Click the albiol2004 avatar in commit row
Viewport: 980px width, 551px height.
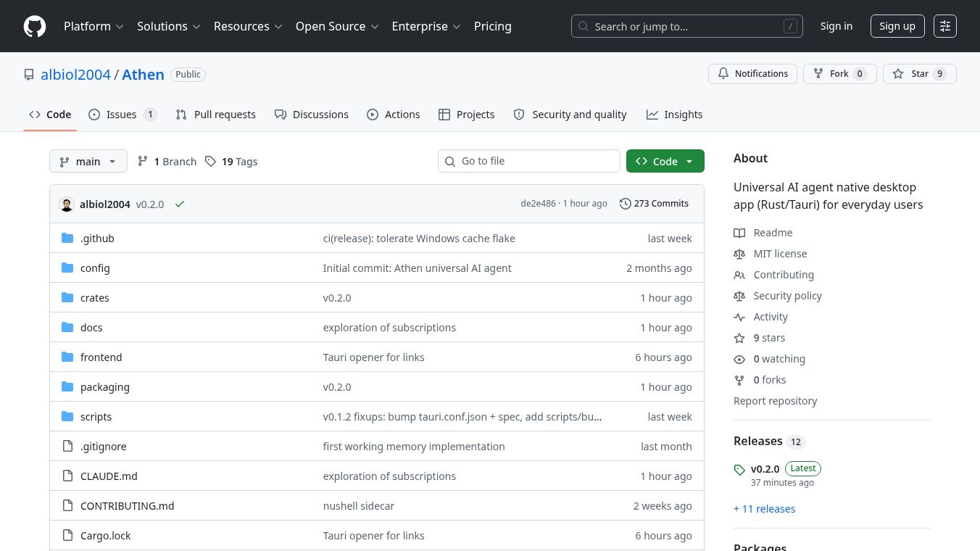67,204
